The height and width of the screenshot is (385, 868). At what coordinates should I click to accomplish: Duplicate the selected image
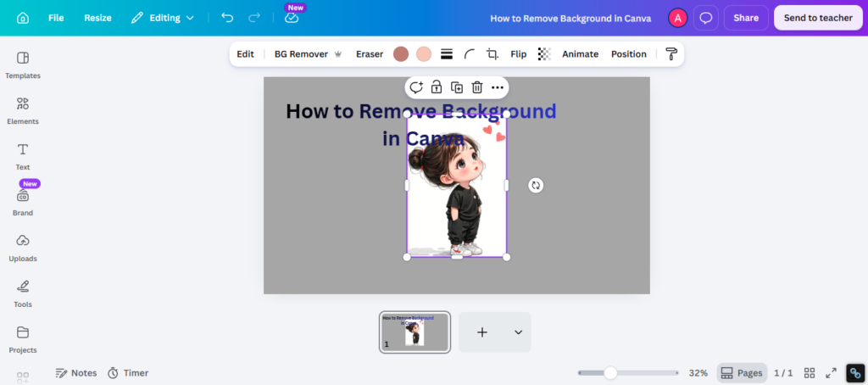tap(457, 87)
